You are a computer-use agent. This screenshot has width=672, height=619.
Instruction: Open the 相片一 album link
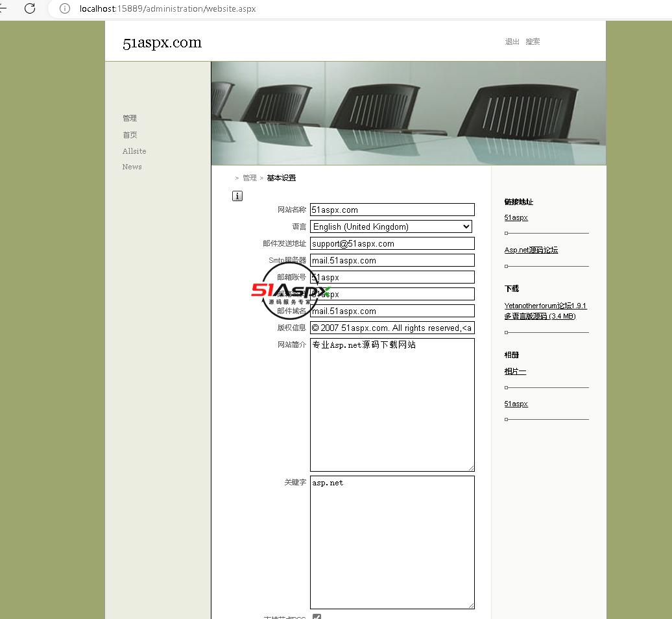tap(515, 372)
